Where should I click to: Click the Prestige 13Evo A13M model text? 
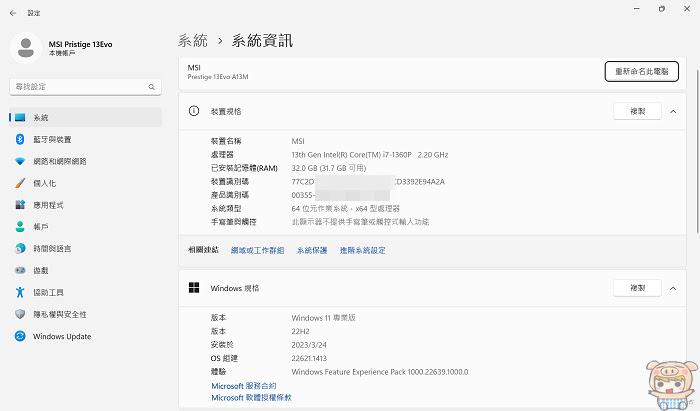(218, 77)
